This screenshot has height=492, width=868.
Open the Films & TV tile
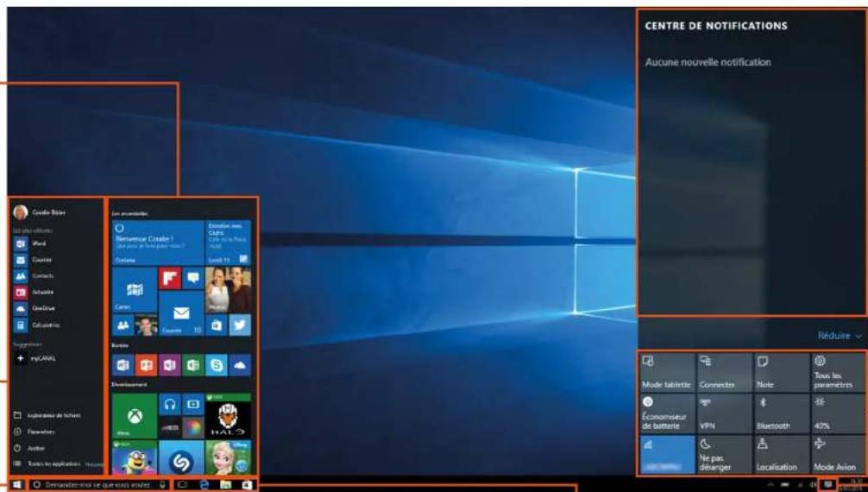[x=192, y=405]
